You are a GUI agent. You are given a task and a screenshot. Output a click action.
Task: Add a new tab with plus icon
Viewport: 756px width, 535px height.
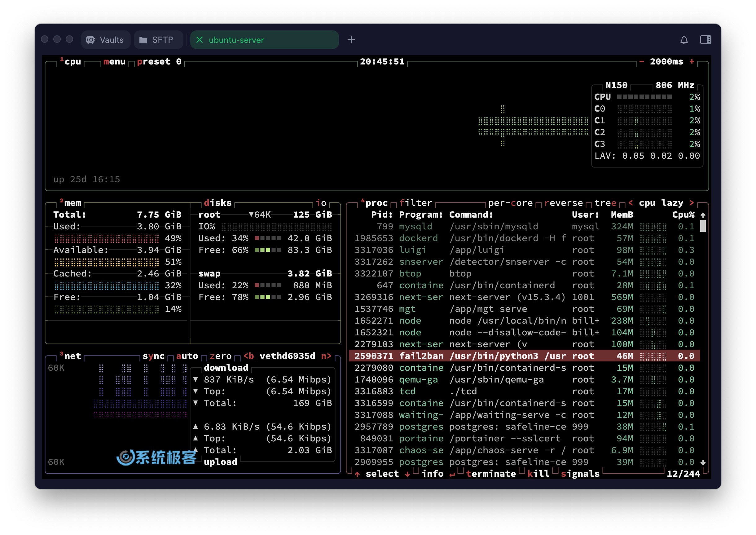pos(351,40)
